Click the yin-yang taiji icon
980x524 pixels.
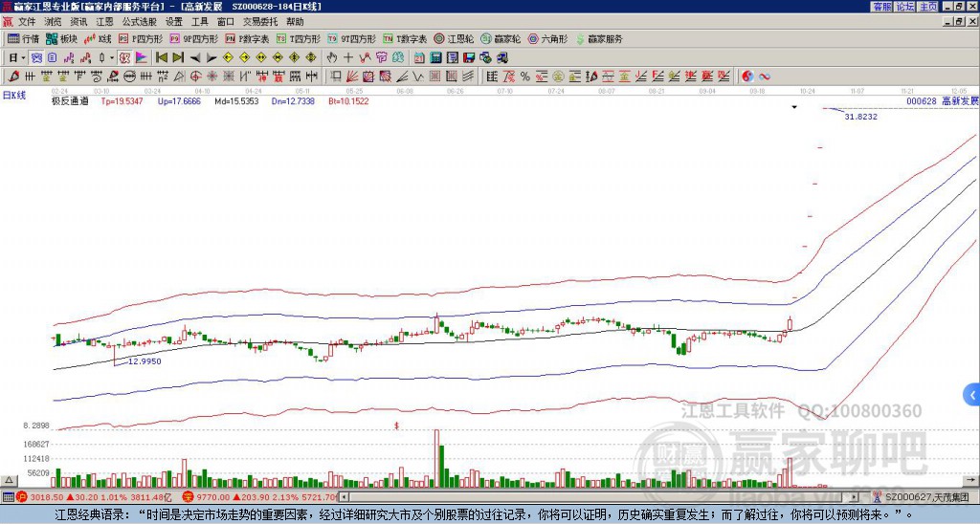click(747, 76)
